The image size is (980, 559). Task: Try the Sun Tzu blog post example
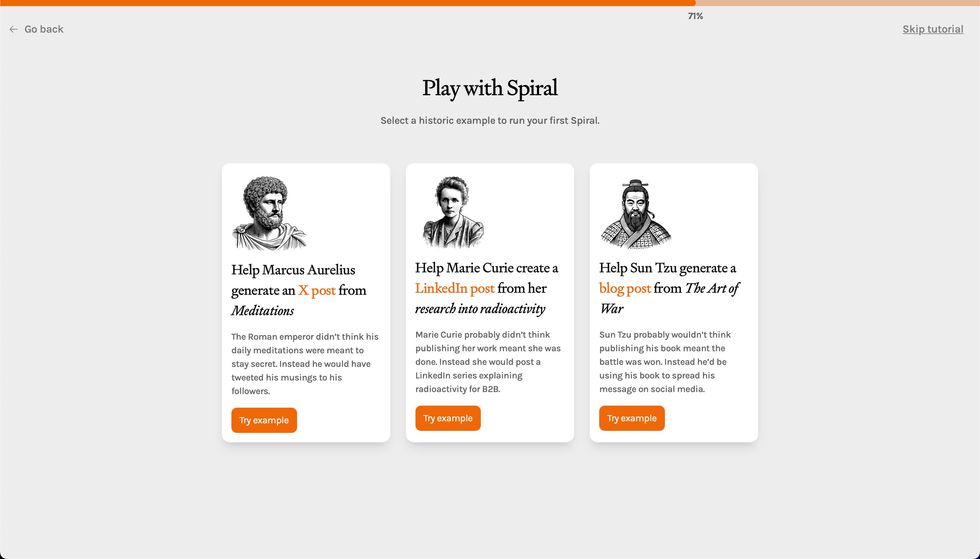point(631,418)
